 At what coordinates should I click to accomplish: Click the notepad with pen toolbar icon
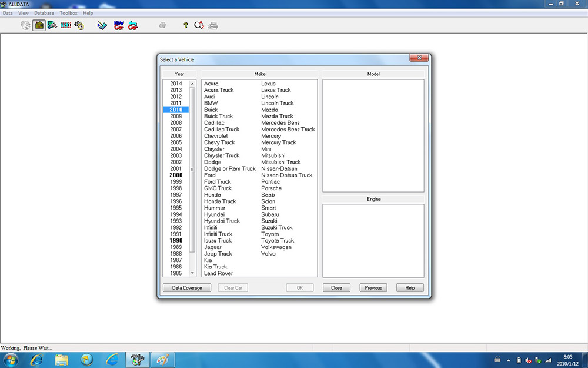click(x=102, y=25)
